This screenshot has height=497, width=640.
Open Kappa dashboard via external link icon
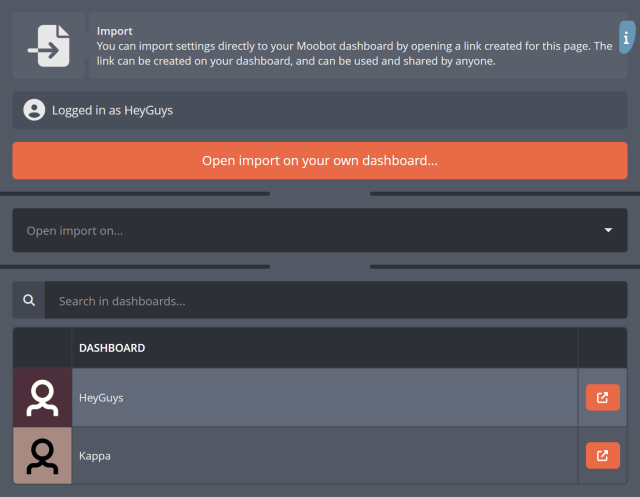pos(602,455)
